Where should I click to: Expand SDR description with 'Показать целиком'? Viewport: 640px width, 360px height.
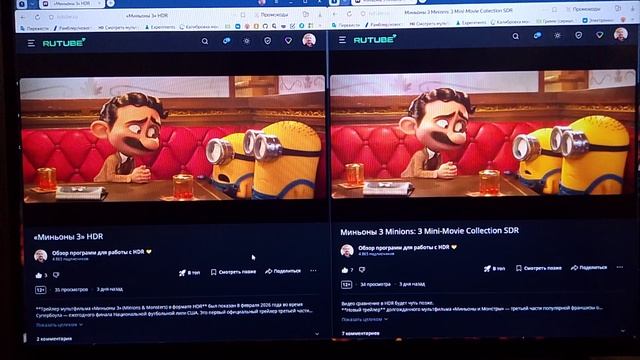(364, 319)
